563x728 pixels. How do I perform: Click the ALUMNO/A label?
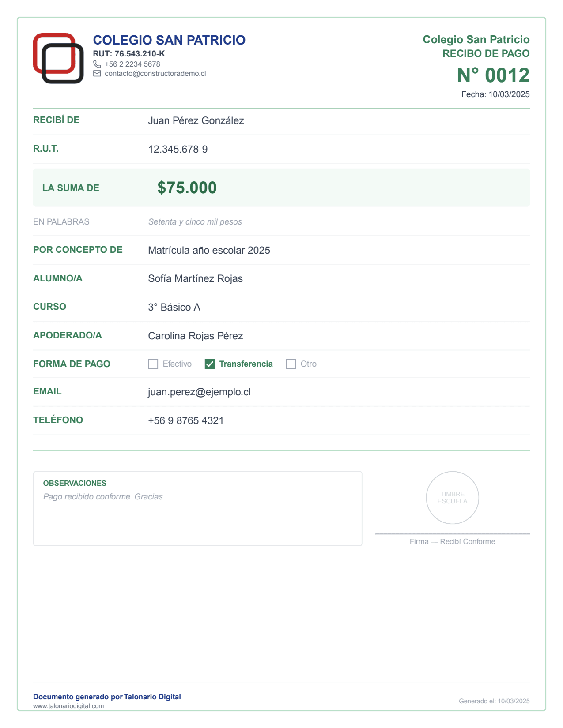point(58,278)
